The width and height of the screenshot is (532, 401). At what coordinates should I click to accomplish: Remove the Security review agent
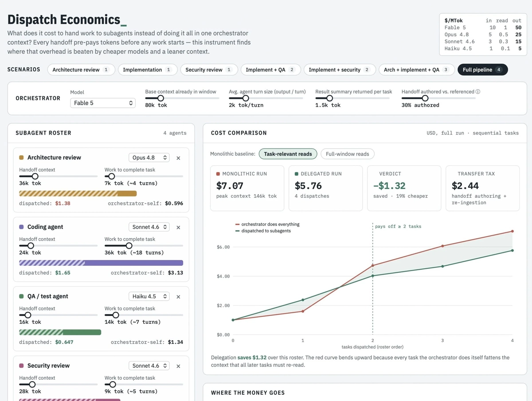(178, 366)
